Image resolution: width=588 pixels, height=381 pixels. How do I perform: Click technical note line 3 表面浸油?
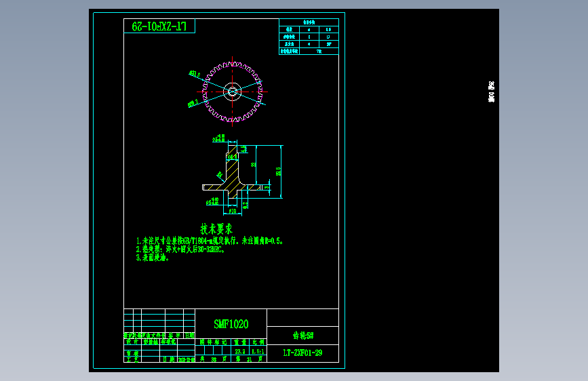coord(153,258)
